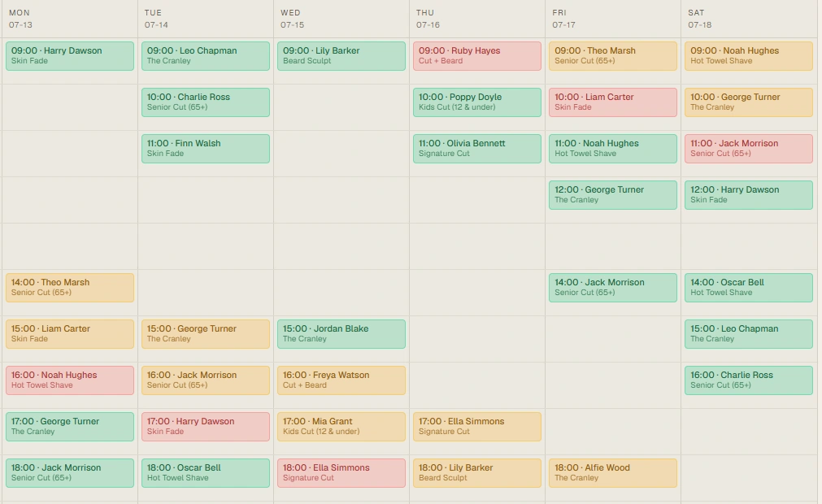
Task: Open Jack Morrison's Friday 14:00 Senior Cut
Action: click(x=613, y=288)
